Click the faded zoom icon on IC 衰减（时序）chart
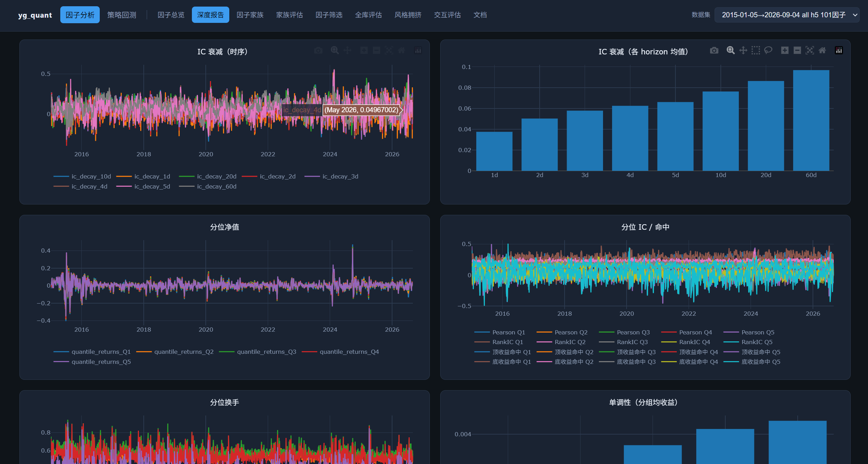The width and height of the screenshot is (868, 464). [x=335, y=51]
